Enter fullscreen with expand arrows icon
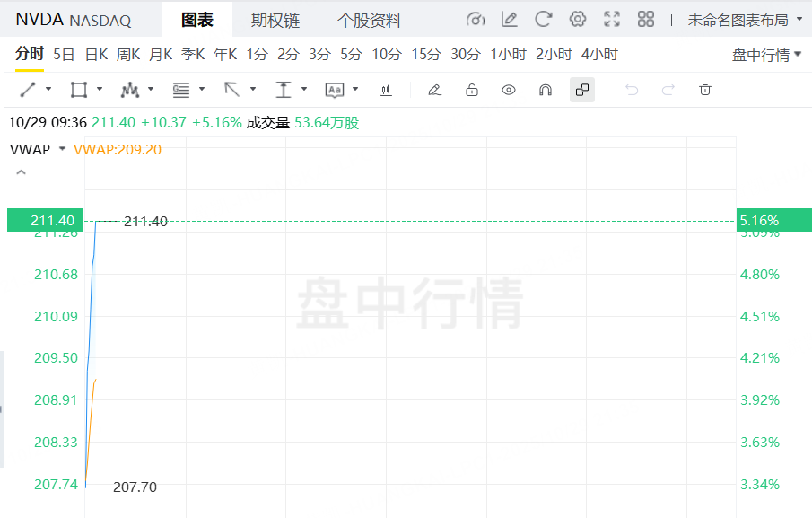Viewport: 812px width, 518px height. 612,19
